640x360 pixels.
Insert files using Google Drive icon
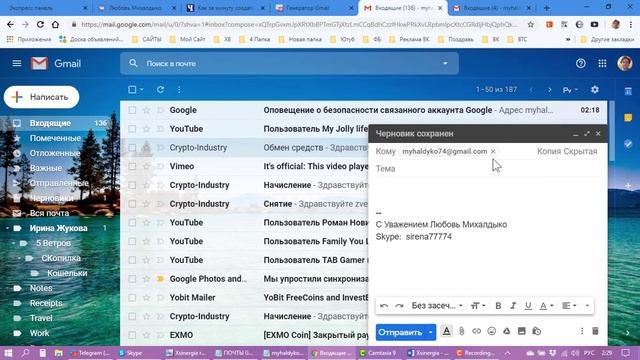507,331
